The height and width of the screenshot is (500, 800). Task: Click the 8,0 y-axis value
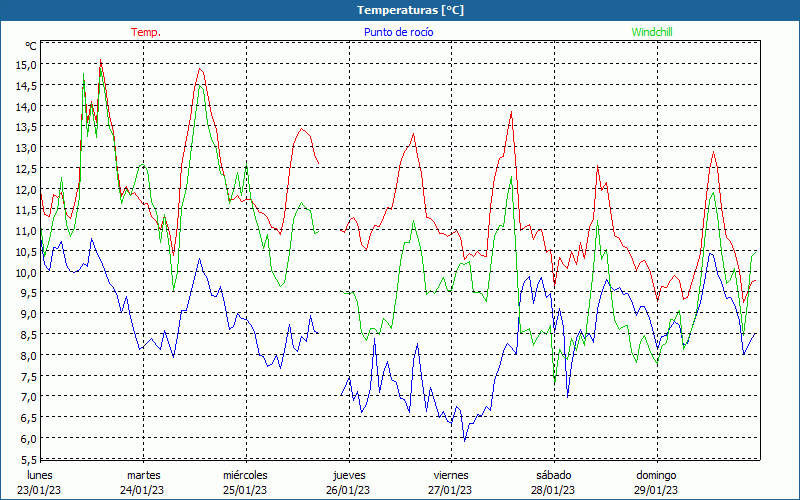pos(28,356)
